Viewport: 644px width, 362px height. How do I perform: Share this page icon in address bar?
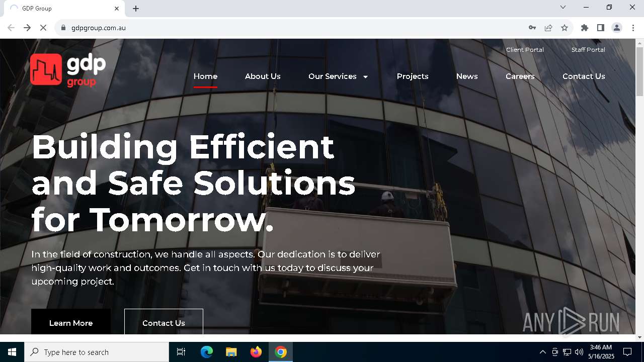coord(548,28)
